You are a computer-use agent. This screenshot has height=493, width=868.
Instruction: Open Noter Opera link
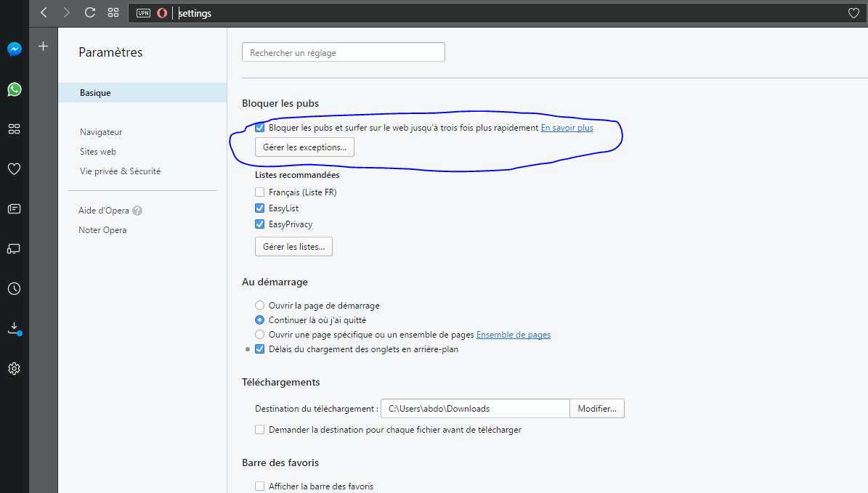tap(102, 230)
